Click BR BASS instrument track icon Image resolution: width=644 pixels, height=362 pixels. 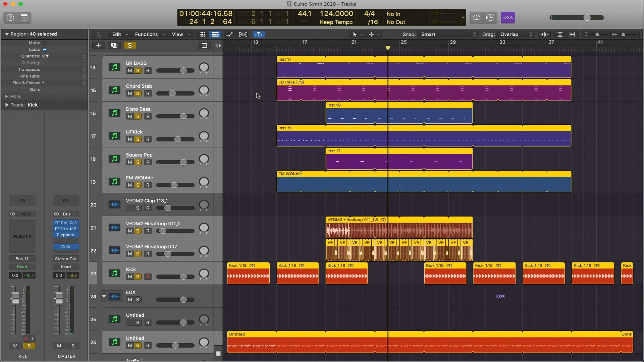click(x=114, y=67)
